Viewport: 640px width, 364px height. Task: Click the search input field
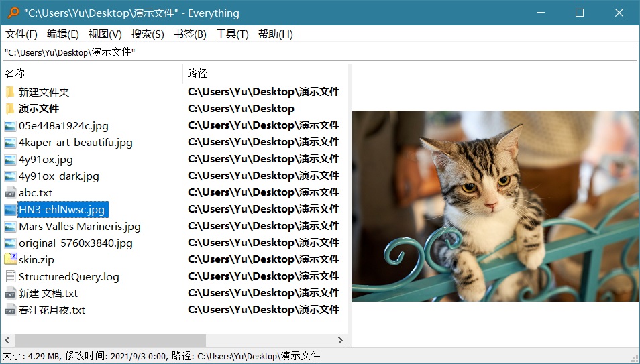320,52
